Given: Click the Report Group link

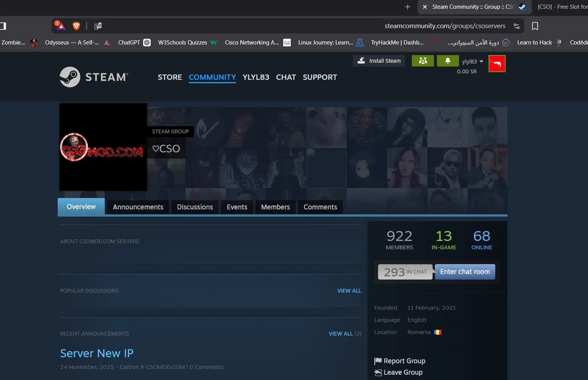Looking at the screenshot, I should pyautogui.click(x=405, y=361).
